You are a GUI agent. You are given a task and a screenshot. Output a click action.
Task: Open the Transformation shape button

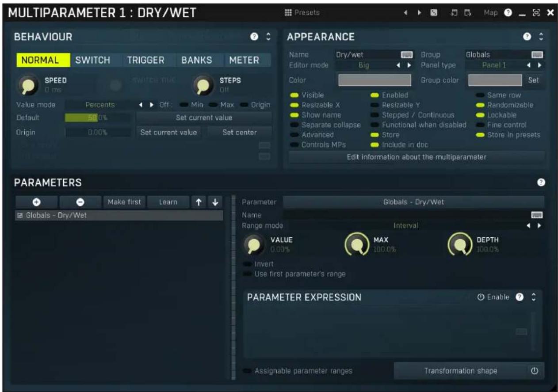coord(460,371)
